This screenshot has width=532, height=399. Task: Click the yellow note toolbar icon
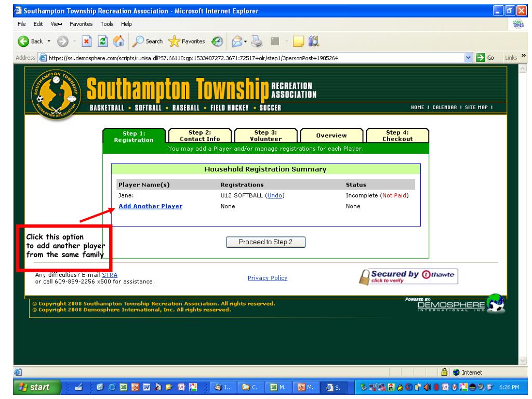pyautogui.click(x=298, y=42)
